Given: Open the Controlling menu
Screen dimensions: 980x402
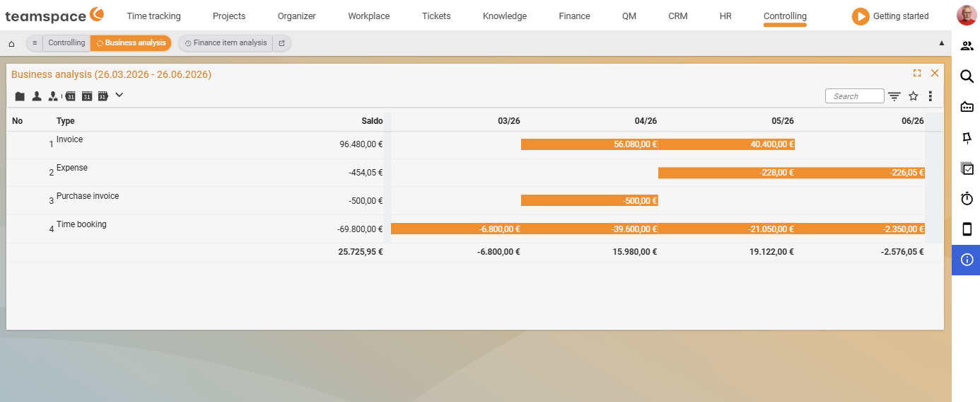Looking at the screenshot, I should (785, 16).
